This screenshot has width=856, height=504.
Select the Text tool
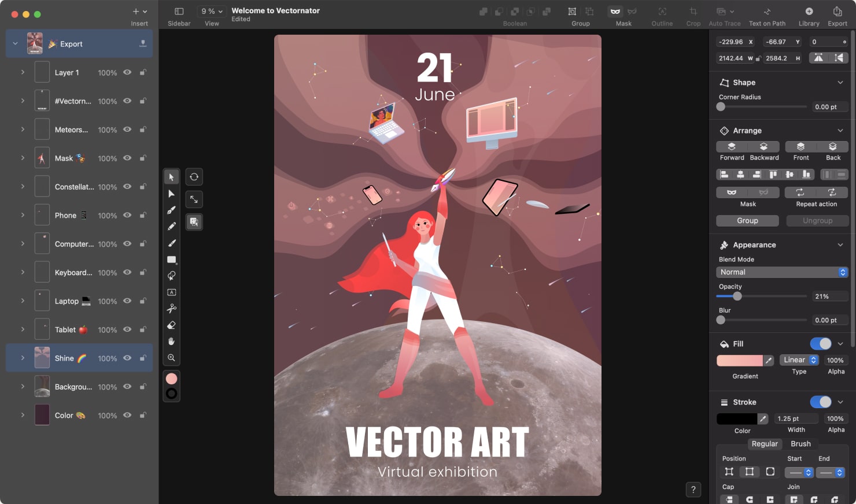click(171, 292)
